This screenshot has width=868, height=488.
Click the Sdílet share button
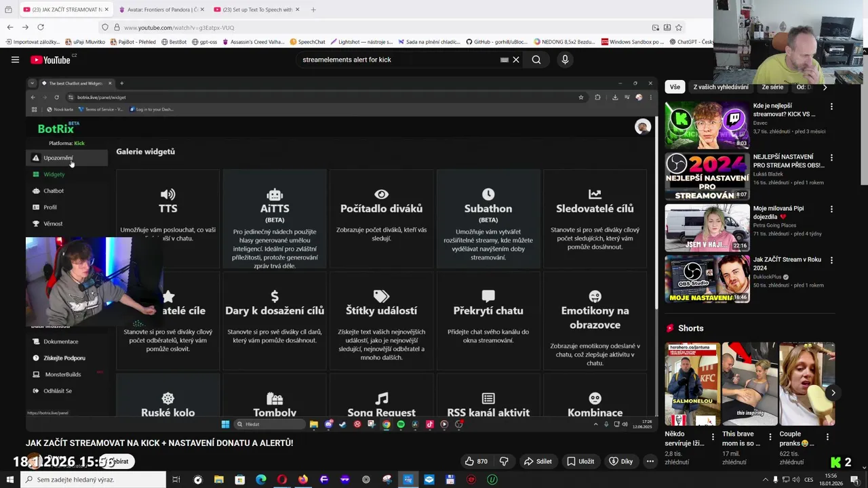point(537,462)
